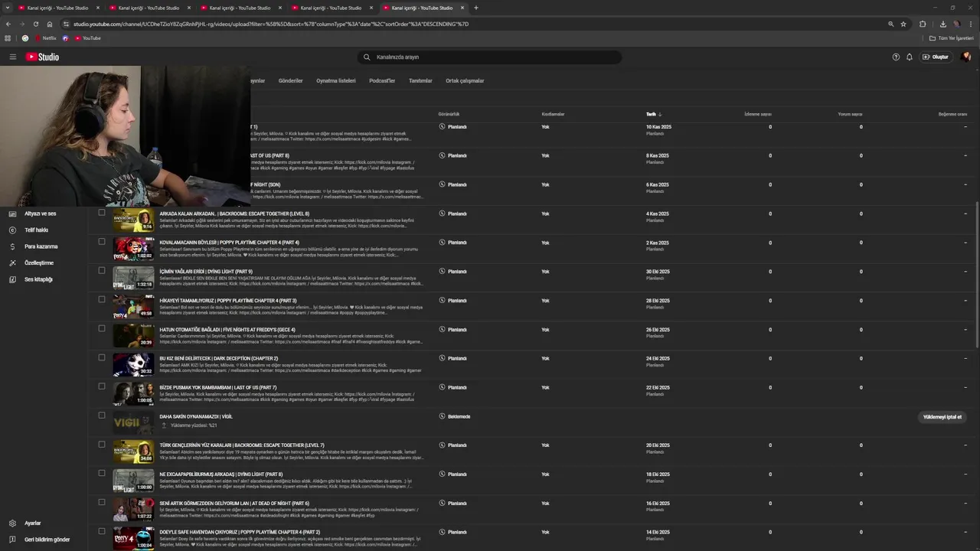Click the browser address bar URL
The image size is (980, 551).
tap(271, 24)
